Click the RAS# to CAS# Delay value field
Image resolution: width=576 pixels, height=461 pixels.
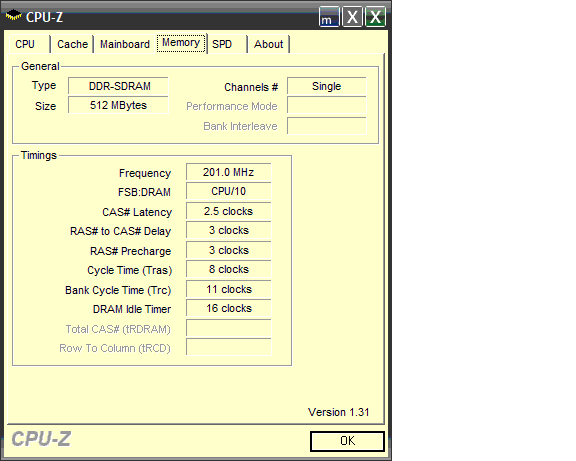point(228,231)
